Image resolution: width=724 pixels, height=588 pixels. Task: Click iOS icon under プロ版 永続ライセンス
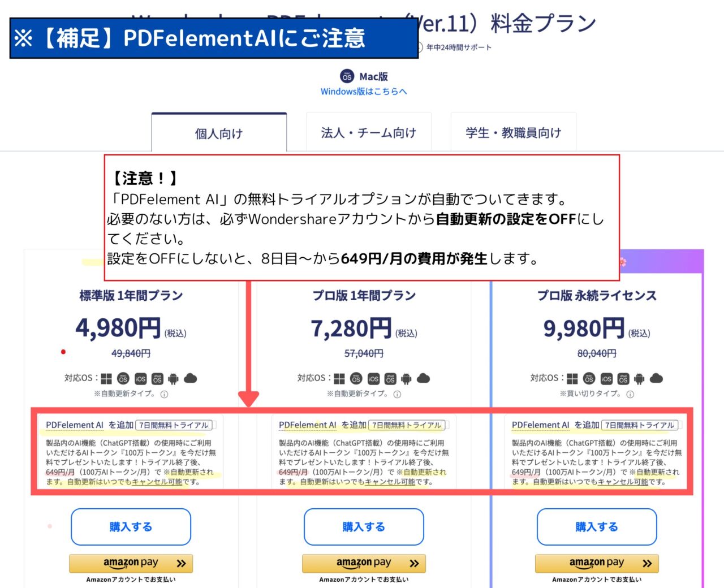point(606,379)
